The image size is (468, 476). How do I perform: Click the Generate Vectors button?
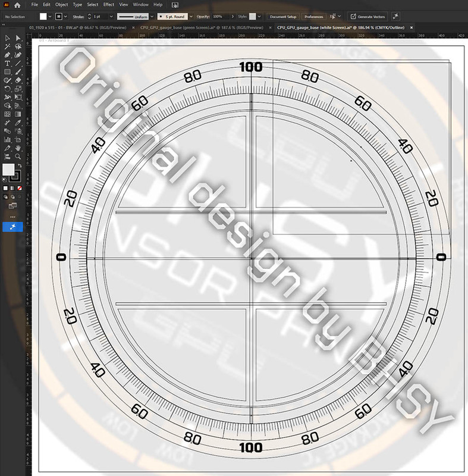(x=368, y=17)
